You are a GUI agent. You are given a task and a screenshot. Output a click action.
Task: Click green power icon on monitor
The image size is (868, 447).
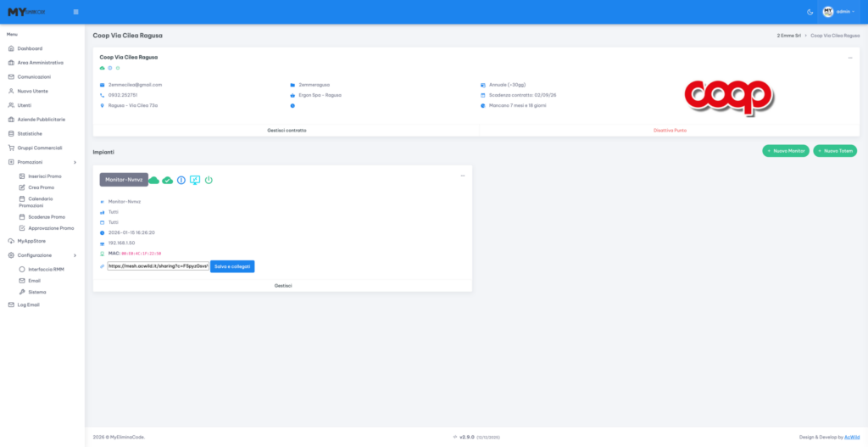(x=209, y=180)
